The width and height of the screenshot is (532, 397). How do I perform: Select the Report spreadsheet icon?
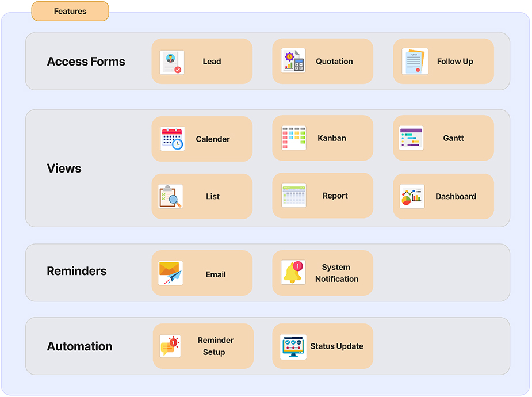point(293,196)
